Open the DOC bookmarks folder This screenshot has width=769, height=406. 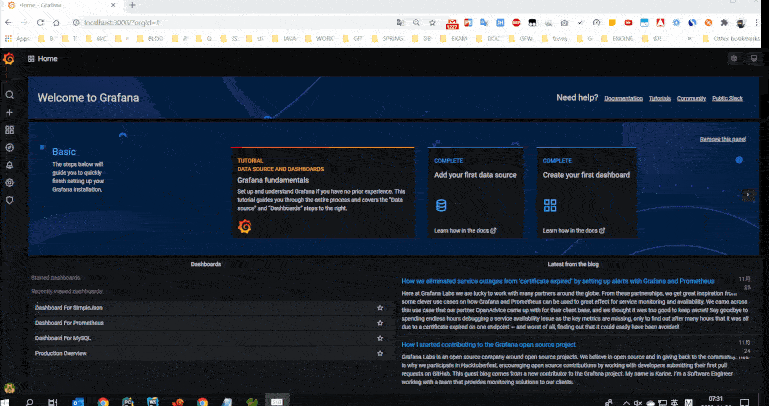click(488, 38)
